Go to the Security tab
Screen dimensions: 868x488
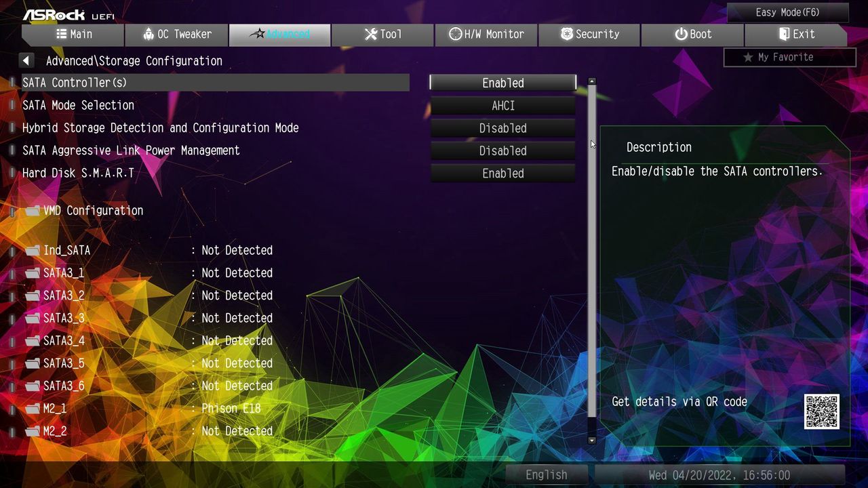(589, 35)
